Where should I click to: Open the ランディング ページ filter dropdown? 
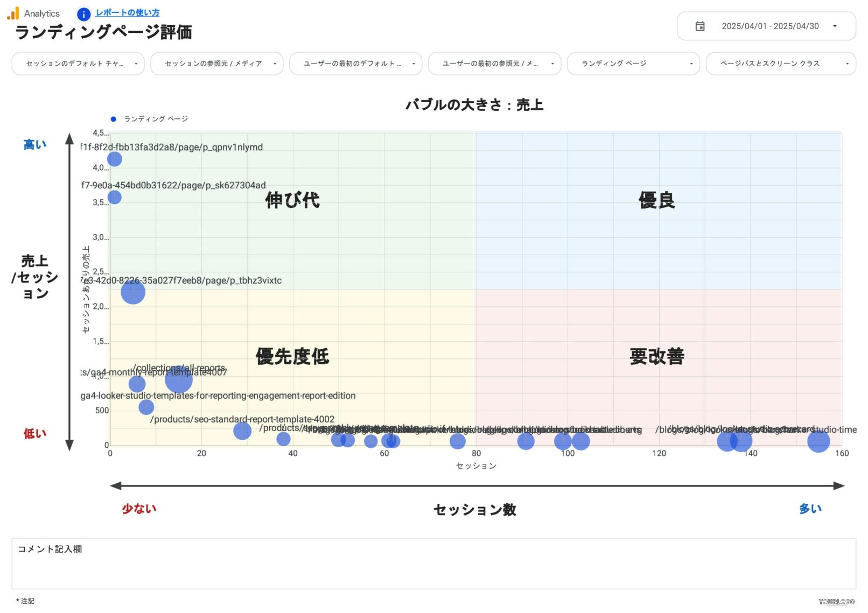(633, 64)
